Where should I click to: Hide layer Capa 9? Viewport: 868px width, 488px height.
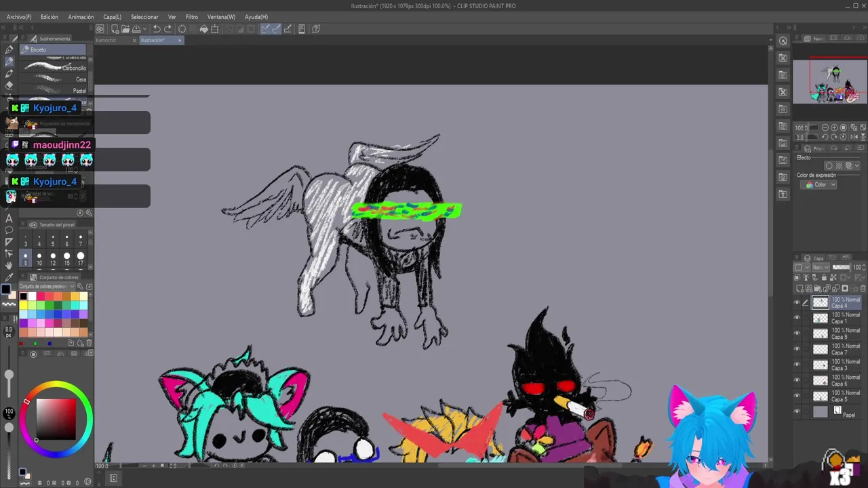797,333
